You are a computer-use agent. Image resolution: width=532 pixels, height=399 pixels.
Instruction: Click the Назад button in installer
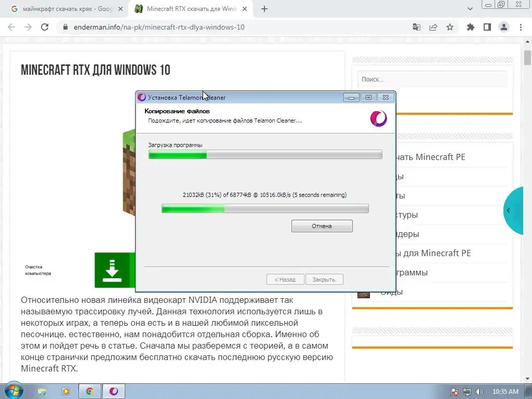point(285,280)
